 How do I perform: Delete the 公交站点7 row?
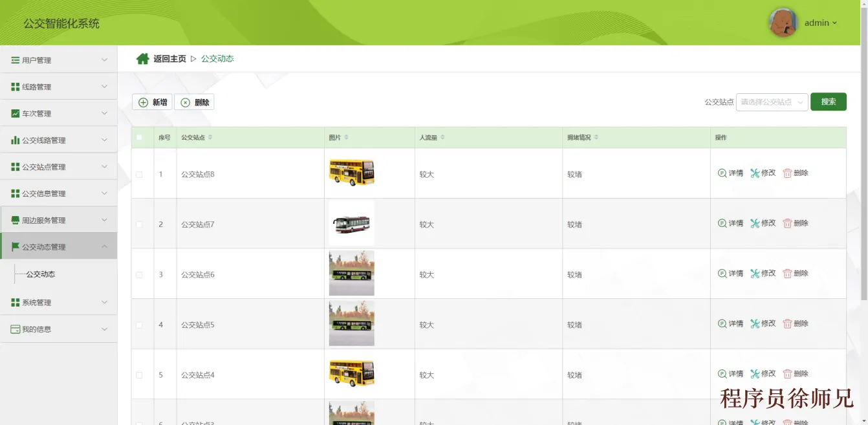pos(796,223)
